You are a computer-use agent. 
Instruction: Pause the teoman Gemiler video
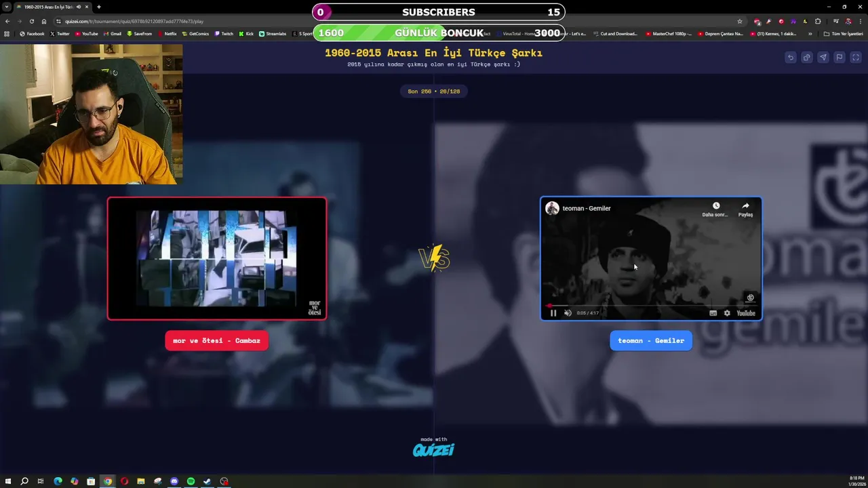click(x=553, y=313)
